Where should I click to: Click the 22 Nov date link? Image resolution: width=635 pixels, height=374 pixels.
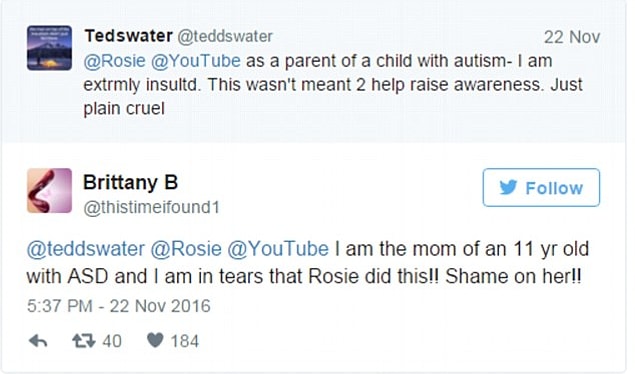tap(572, 37)
